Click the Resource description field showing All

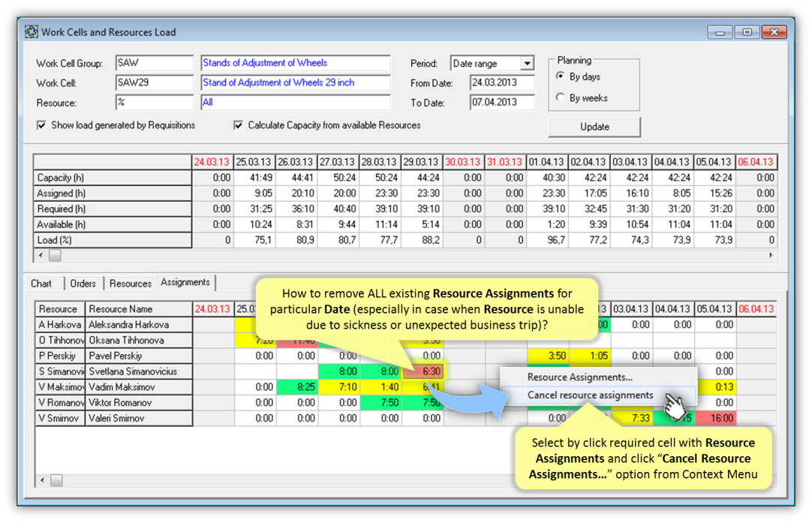[296, 103]
